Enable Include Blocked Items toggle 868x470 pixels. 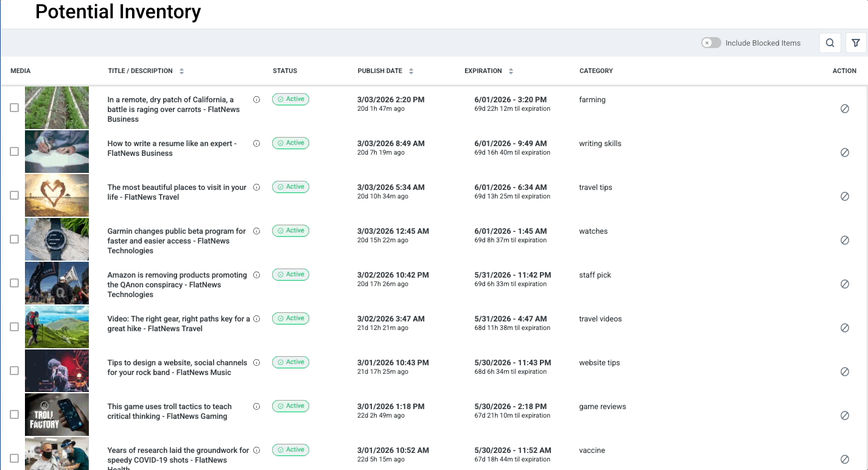711,43
